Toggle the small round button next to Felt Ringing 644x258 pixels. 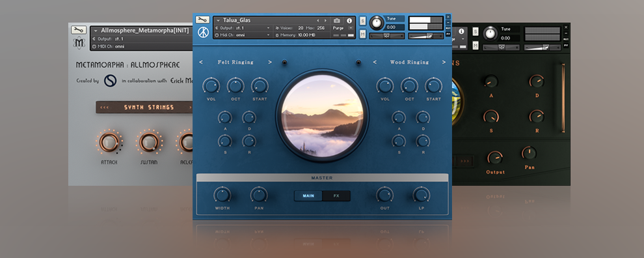pyautogui.click(x=284, y=63)
